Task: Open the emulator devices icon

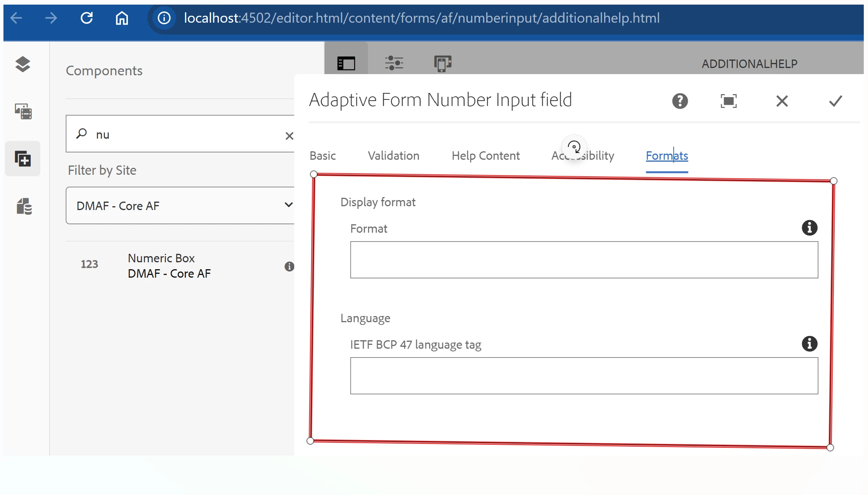Action: tap(442, 63)
